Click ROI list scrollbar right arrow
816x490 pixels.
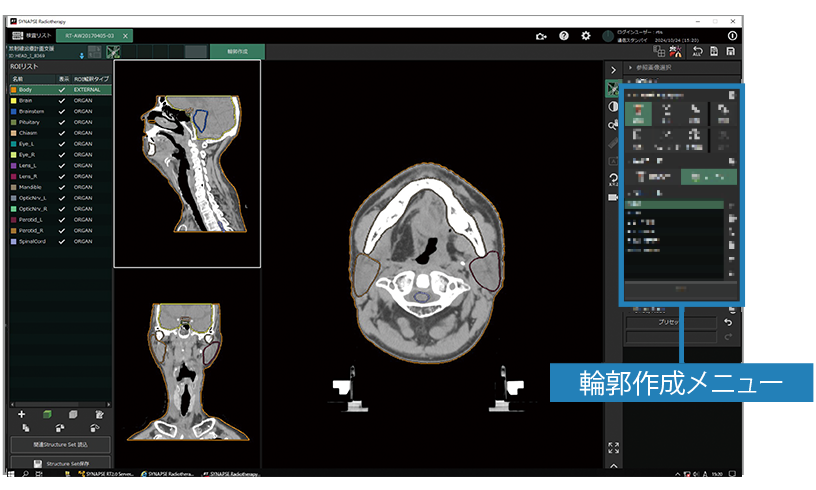(x=108, y=404)
